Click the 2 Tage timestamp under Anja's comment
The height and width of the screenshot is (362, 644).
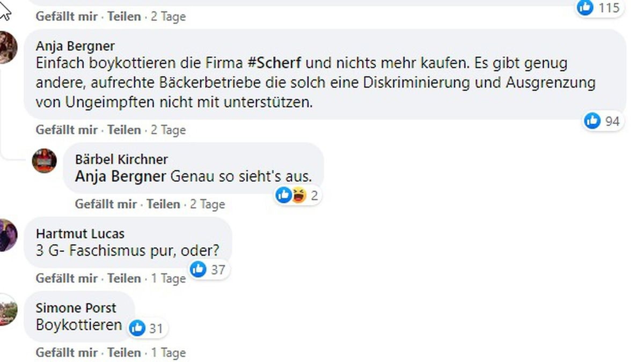click(169, 129)
